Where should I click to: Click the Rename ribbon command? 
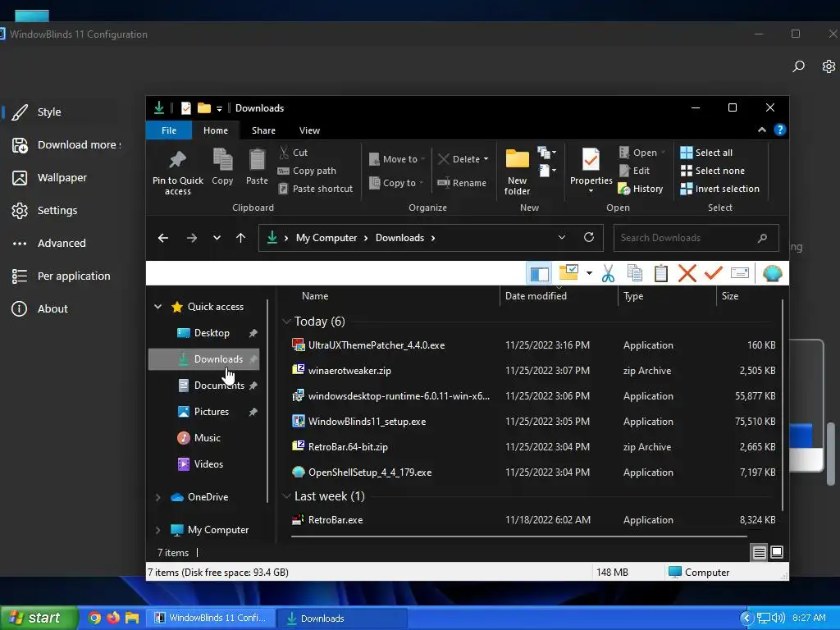coord(462,183)
